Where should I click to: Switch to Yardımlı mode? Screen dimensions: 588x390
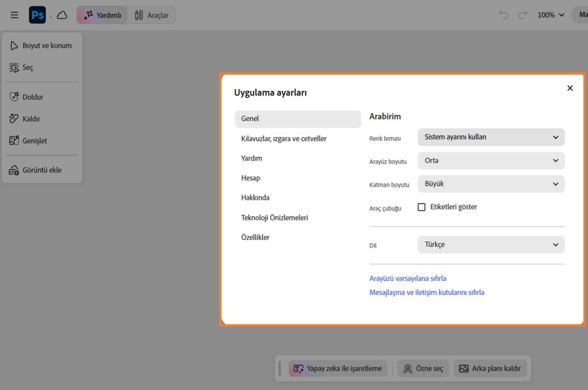click(102, 15)
